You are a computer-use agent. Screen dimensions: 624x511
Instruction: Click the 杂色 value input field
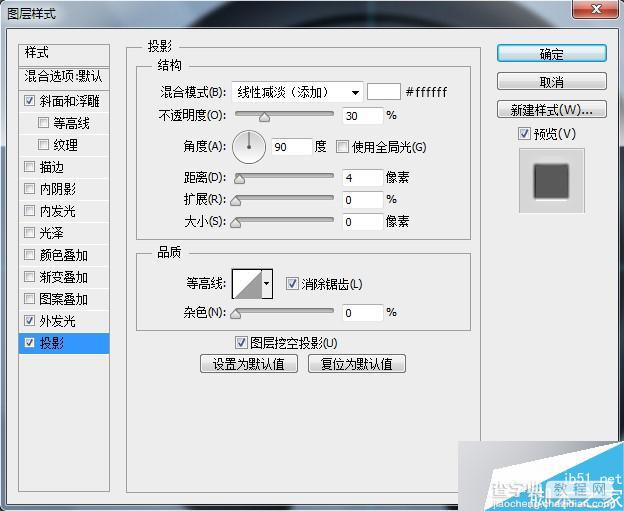[x=363, y=313]
